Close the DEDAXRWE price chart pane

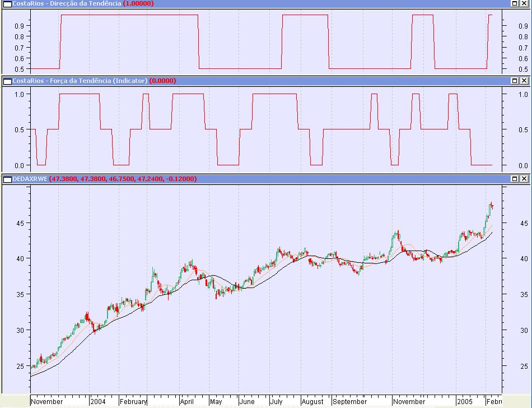(x=524, y=179)
